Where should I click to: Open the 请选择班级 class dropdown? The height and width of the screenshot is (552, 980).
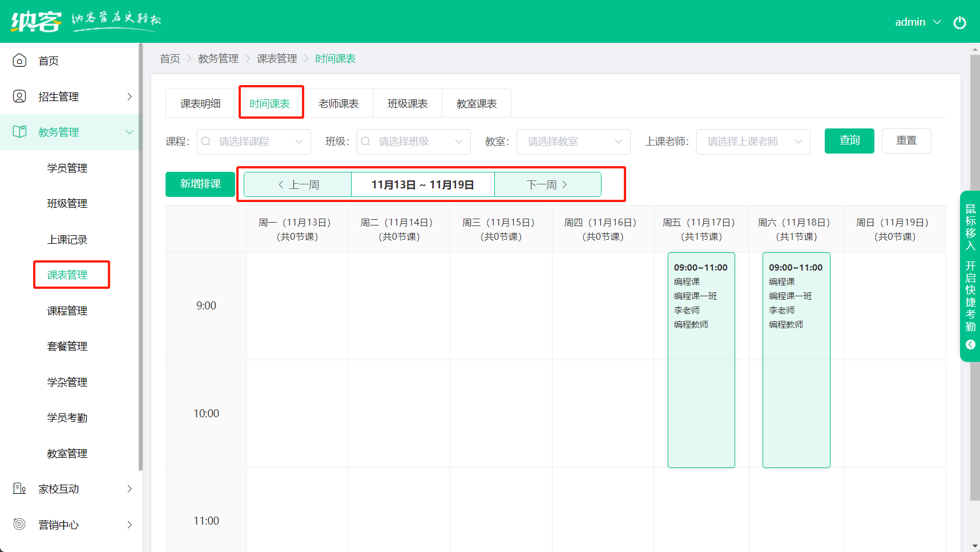click(x=414, y=142)
